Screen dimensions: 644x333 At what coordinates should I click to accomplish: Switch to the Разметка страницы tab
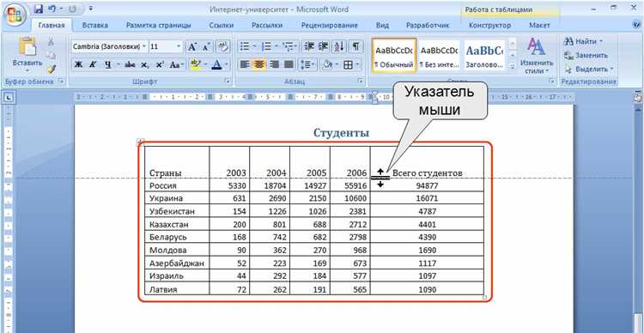pyautogui.click(x=159, y=25)
